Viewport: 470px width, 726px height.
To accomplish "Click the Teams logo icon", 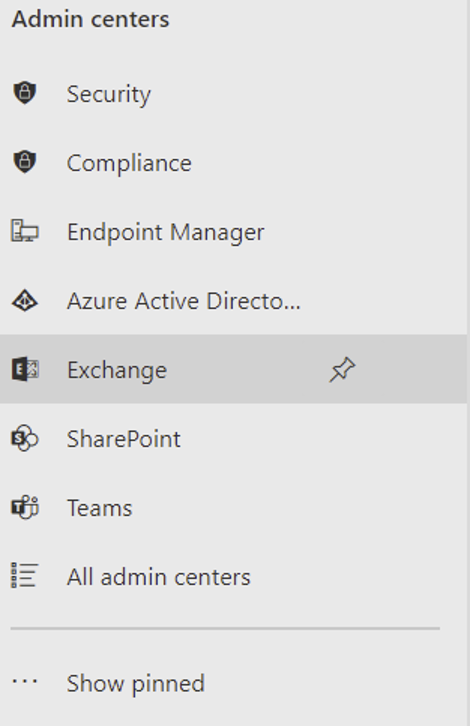I will click(25, 507).
